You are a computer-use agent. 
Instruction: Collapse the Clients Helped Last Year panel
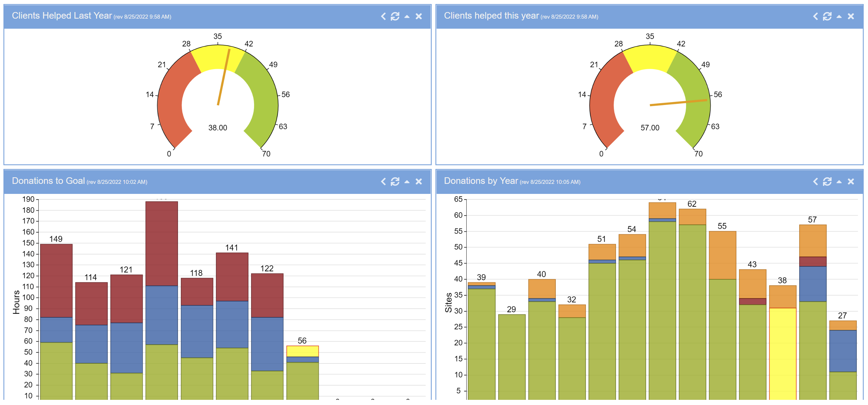coord(407,16)
